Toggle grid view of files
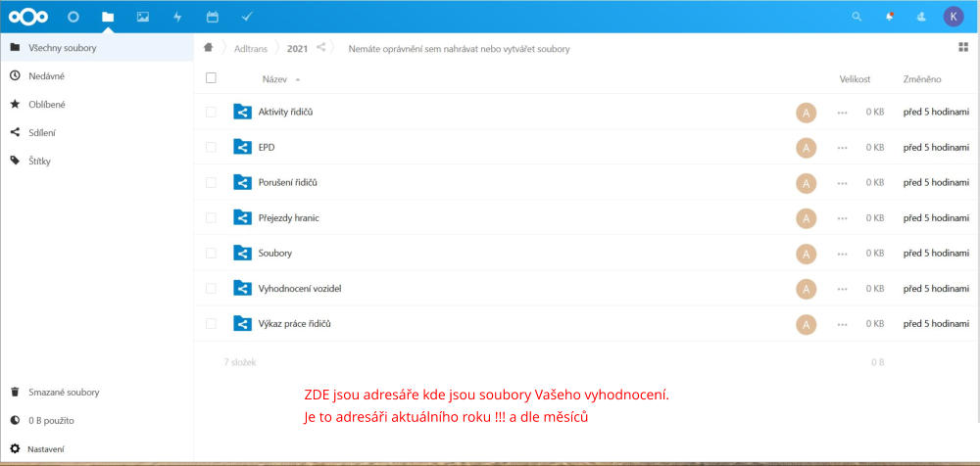 962,47
